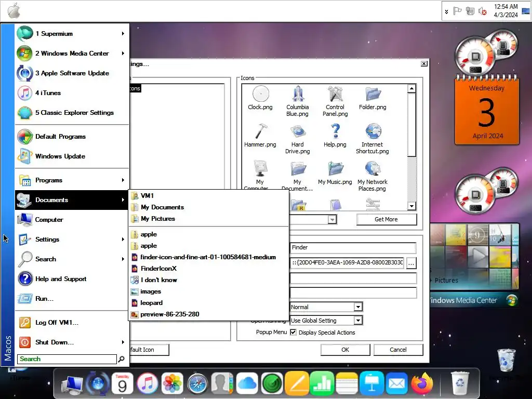
Task: Select the Folder.png icon
Action: 373,98
